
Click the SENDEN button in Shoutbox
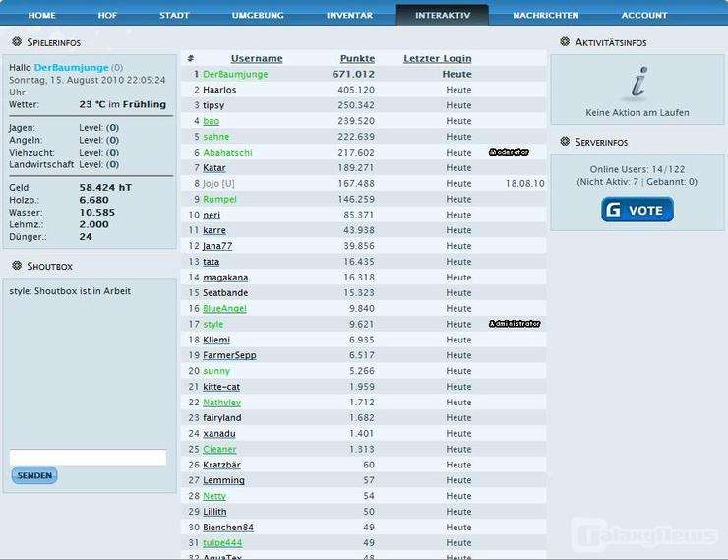[x=34, y=475]
